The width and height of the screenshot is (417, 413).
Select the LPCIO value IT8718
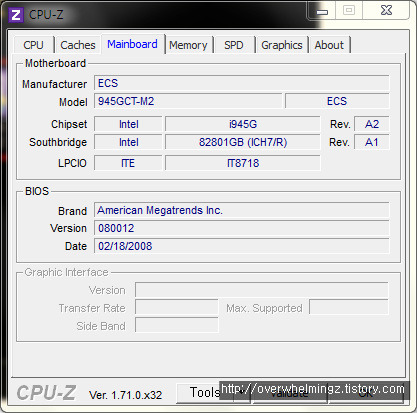pos(243,163)
